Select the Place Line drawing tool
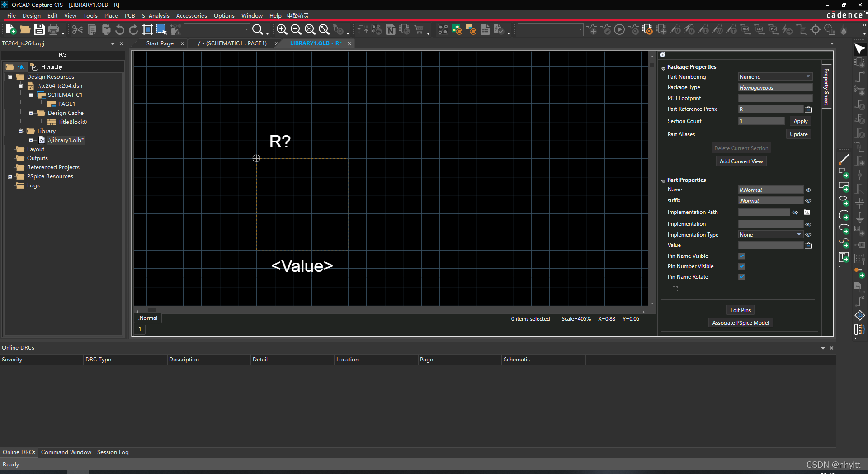The image size is (868, 474). point(844,159)
